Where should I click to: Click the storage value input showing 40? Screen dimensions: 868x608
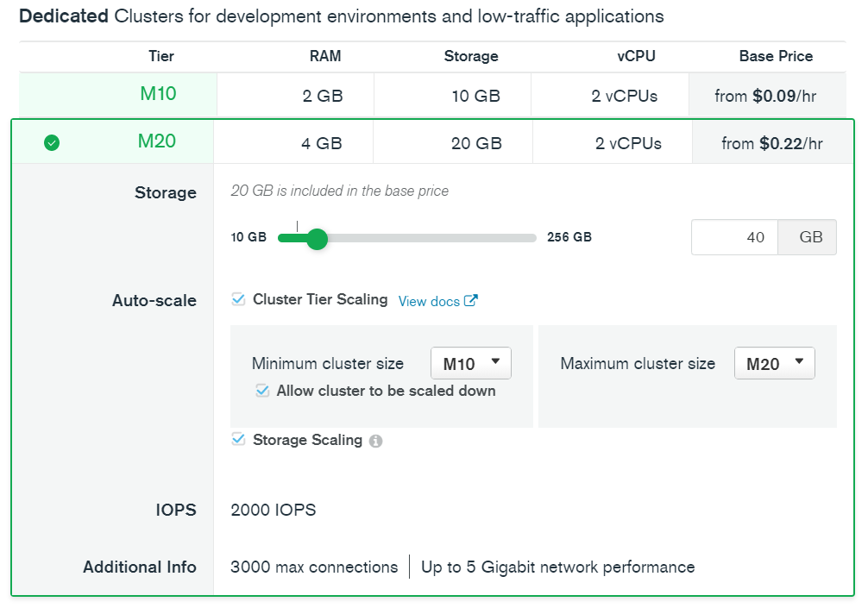point(734,237)
